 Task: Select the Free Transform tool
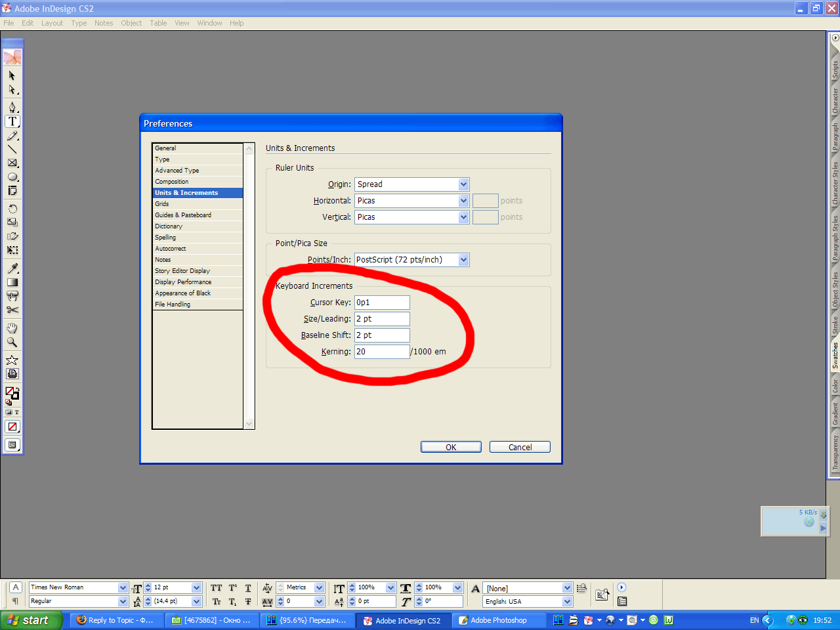(12, 250)
